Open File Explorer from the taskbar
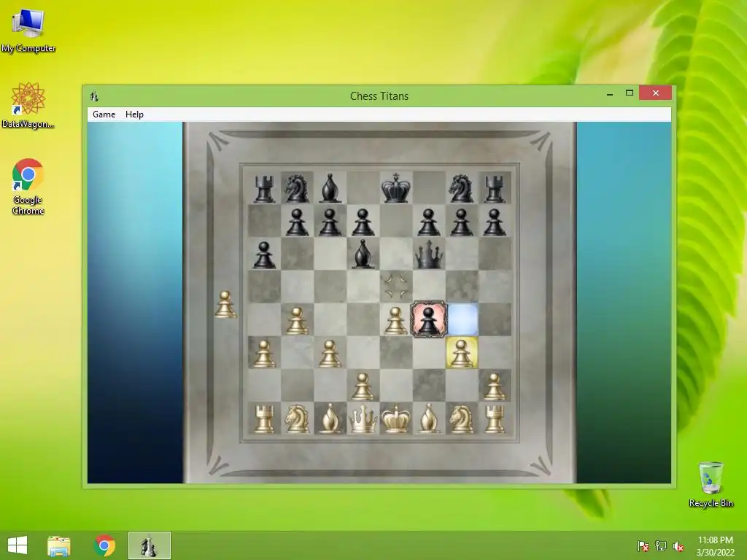 (59, 545)
